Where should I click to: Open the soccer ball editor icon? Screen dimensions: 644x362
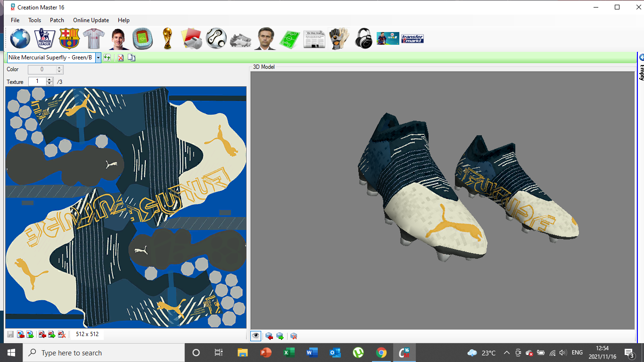pos(216,39)
